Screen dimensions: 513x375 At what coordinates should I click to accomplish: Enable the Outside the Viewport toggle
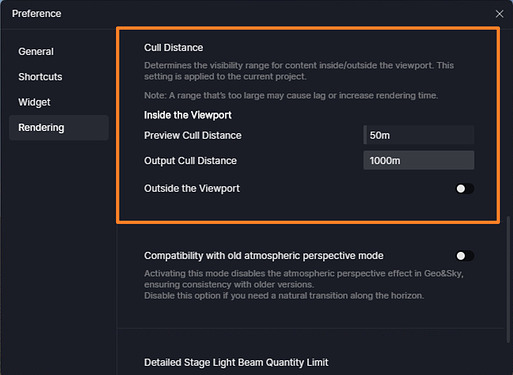[465, 189]
